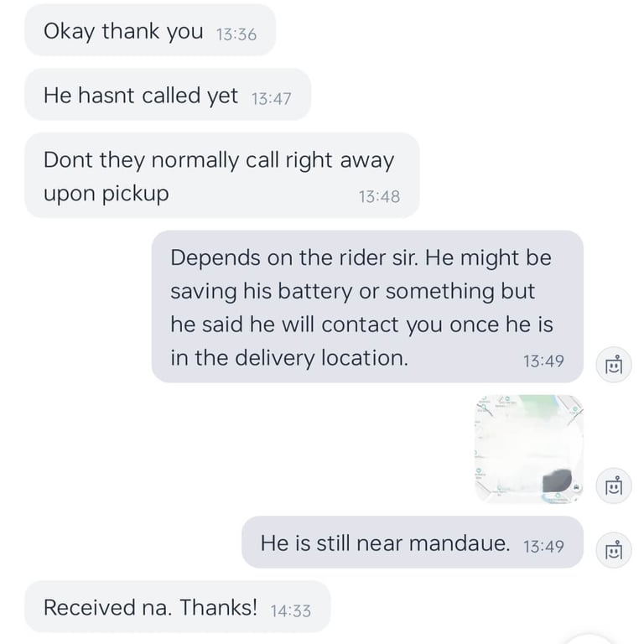
Task: Tap the bot avatar next to the map image
Action: [x=614, y=486]
